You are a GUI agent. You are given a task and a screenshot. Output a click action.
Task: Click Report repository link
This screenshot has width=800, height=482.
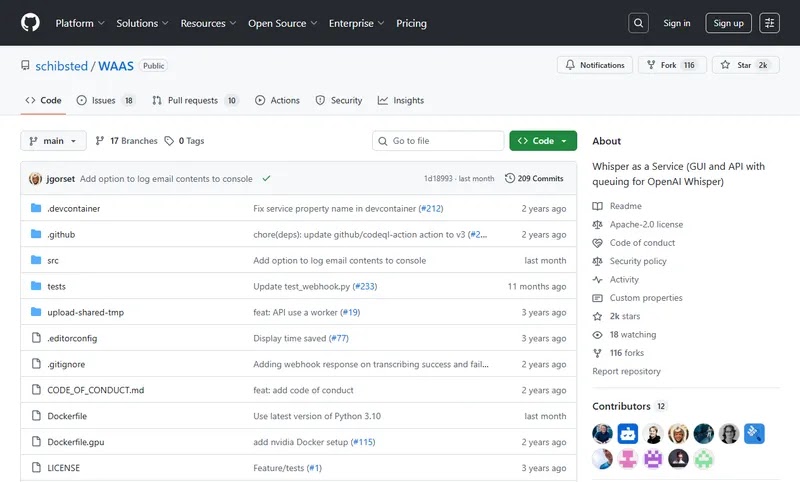tap(626, 371)
